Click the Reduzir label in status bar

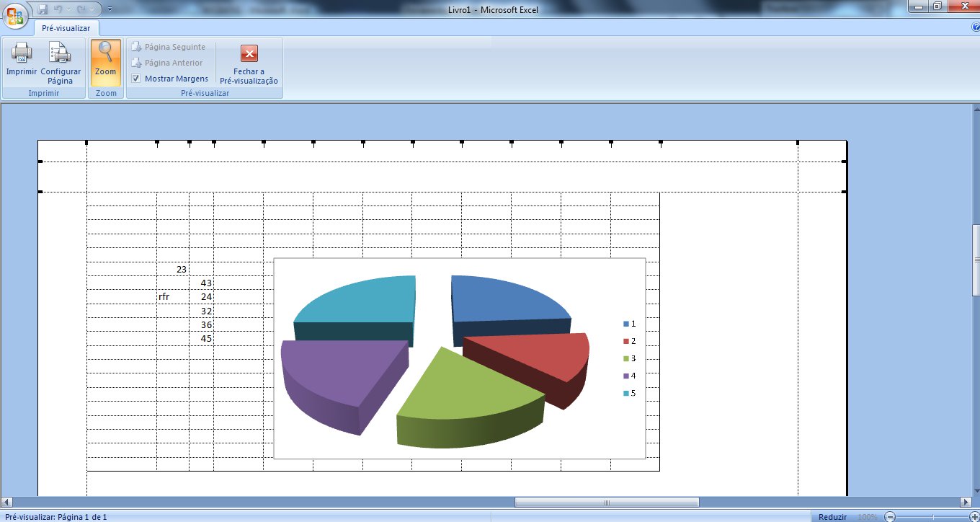coord(832,517)
